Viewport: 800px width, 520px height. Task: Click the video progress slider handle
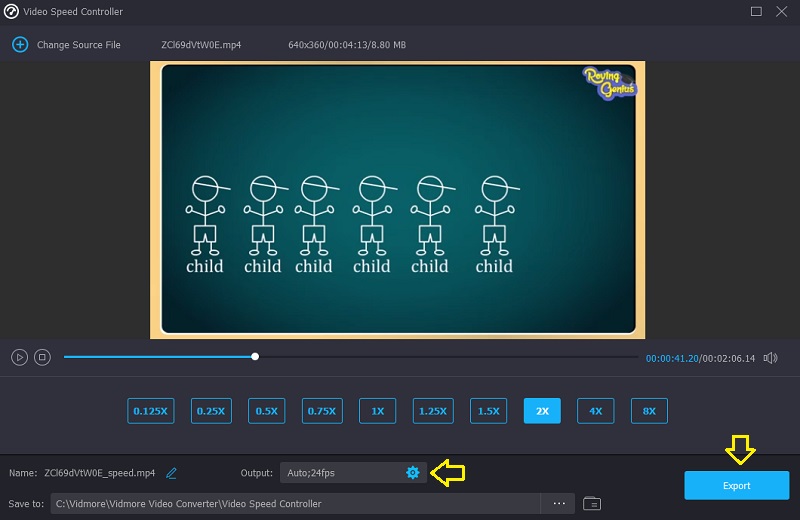point(255,357)
